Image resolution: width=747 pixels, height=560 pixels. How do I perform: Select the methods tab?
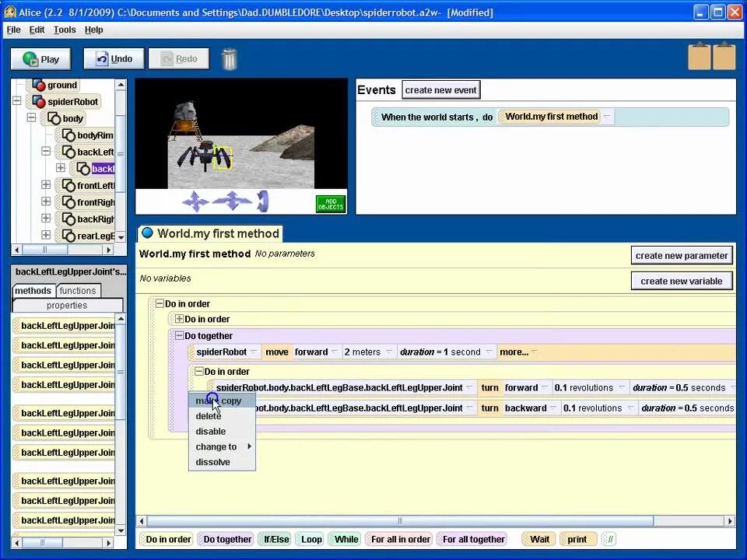(x=33, y=290)
